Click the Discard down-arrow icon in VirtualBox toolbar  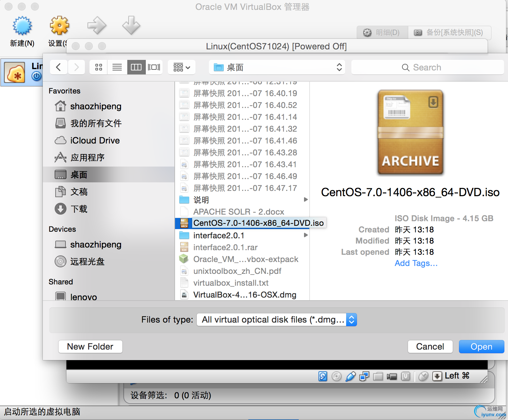[131, 25]
